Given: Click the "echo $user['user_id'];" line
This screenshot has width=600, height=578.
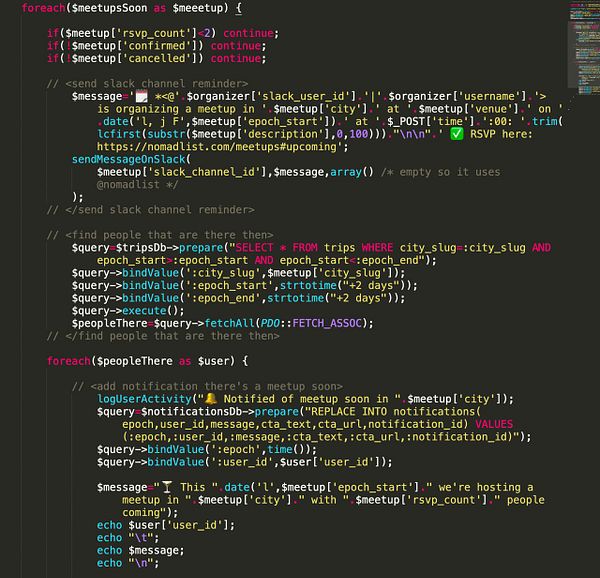Looking at the screenshot, I should pyautogui.click(x=166, y=526).
